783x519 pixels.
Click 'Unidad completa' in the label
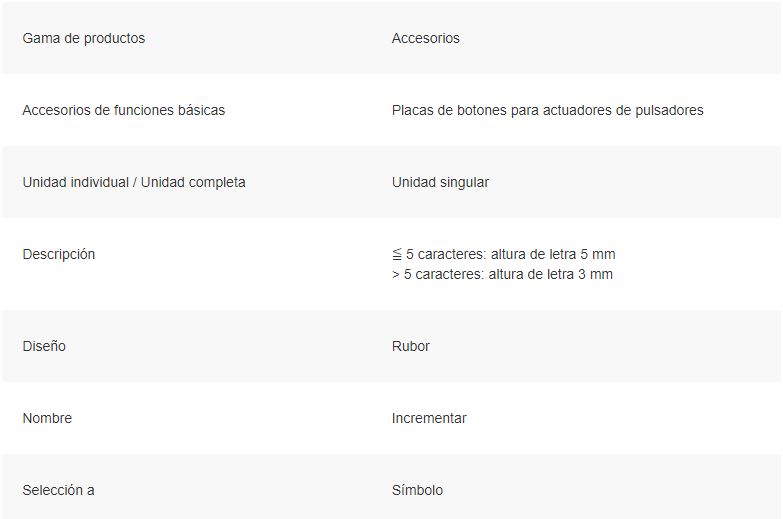[x=193, y=182]
